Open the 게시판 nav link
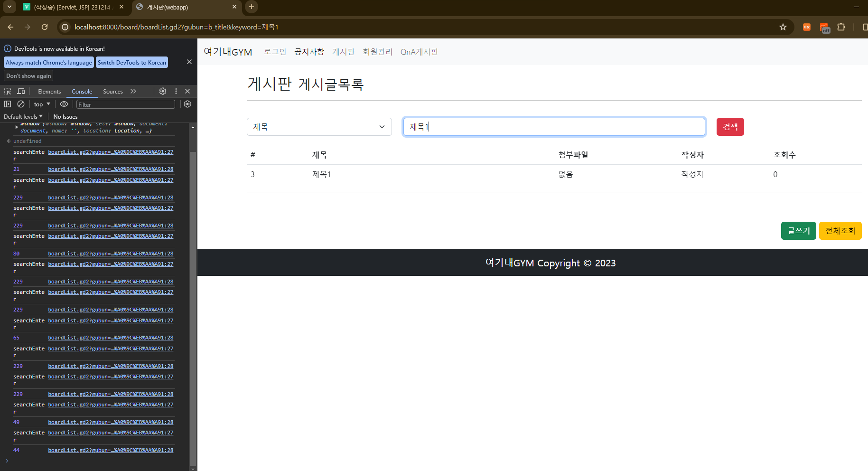 point(344,52)
